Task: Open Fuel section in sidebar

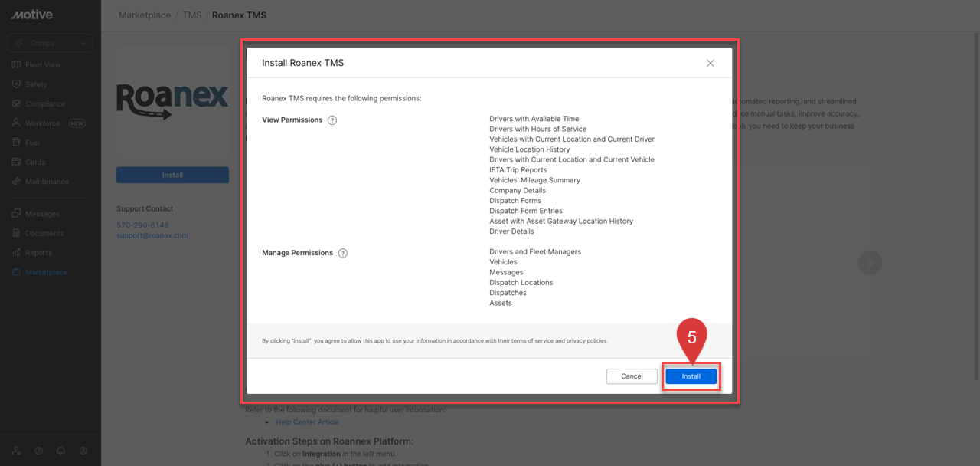Action: [32, 143]
